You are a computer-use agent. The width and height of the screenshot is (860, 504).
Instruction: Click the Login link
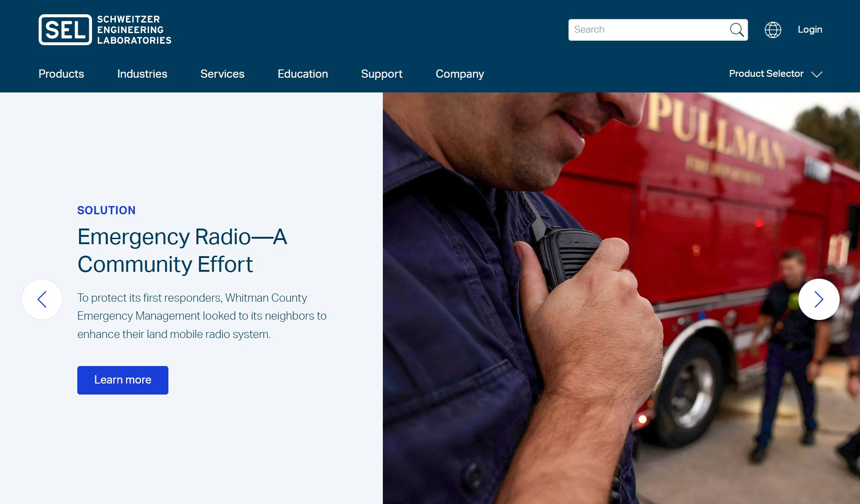pyautogui.click(x=810, y=29)
